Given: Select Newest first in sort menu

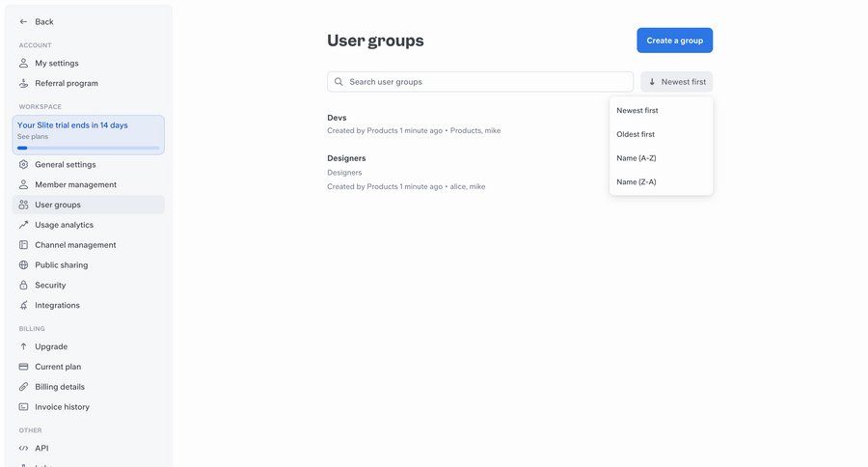Looking at the screenshot, I should click(x=637, y=111).
